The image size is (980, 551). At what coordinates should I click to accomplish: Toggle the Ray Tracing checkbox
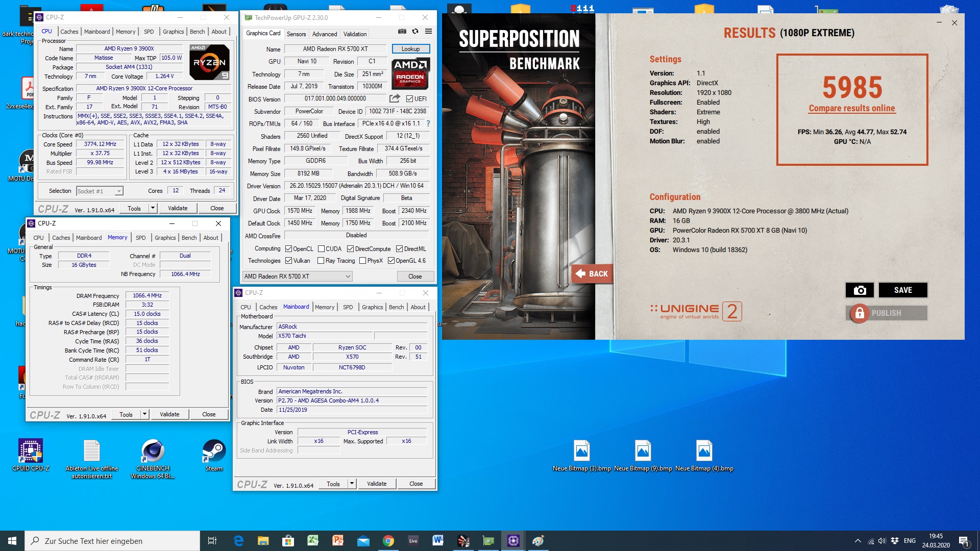coord(321,261)
